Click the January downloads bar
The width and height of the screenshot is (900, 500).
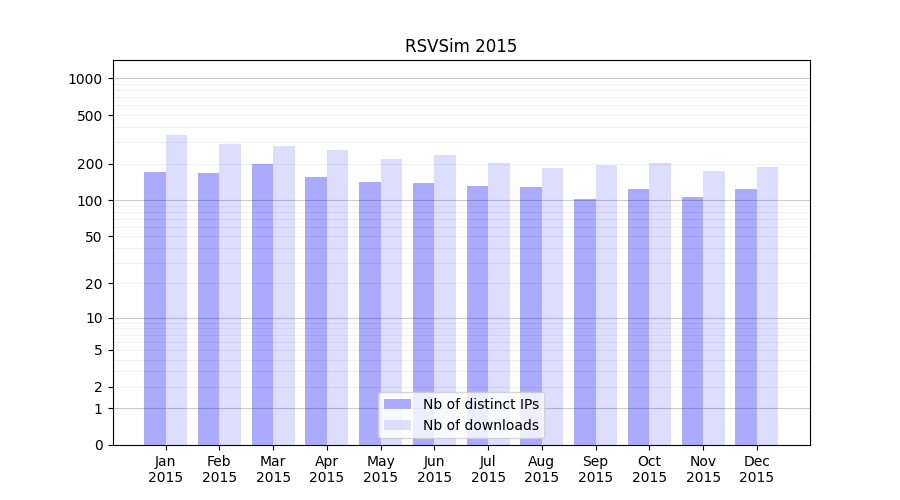176,290
